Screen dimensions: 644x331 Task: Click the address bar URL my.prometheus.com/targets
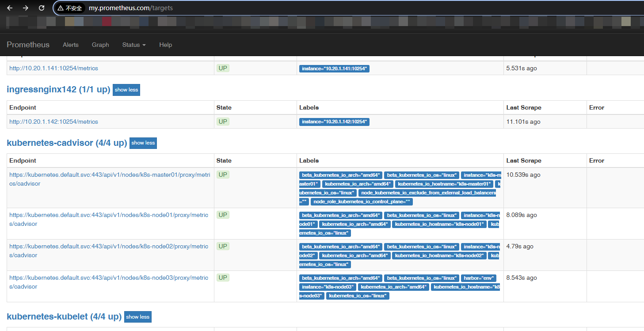(131, 8)
